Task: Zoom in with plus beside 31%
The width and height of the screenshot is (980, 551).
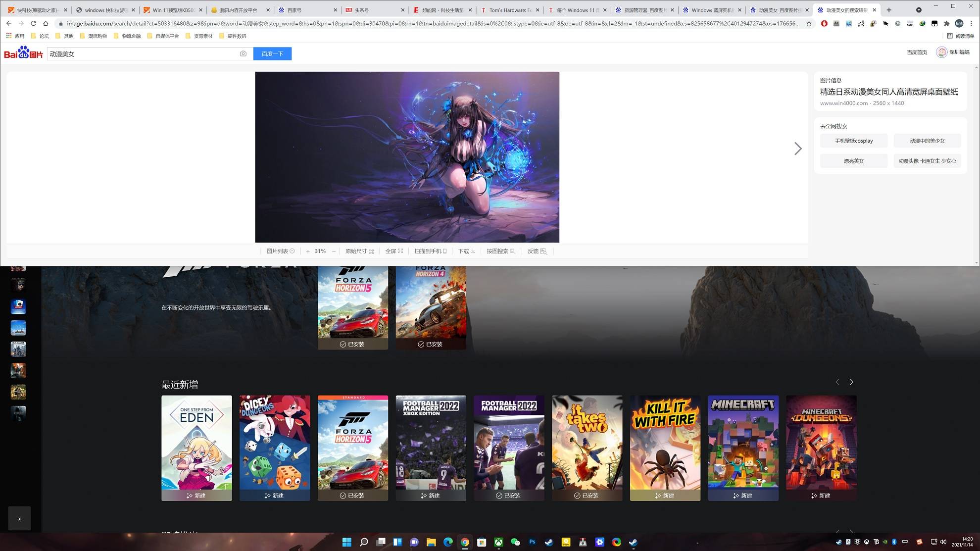Action: click(x=308, y=251)
